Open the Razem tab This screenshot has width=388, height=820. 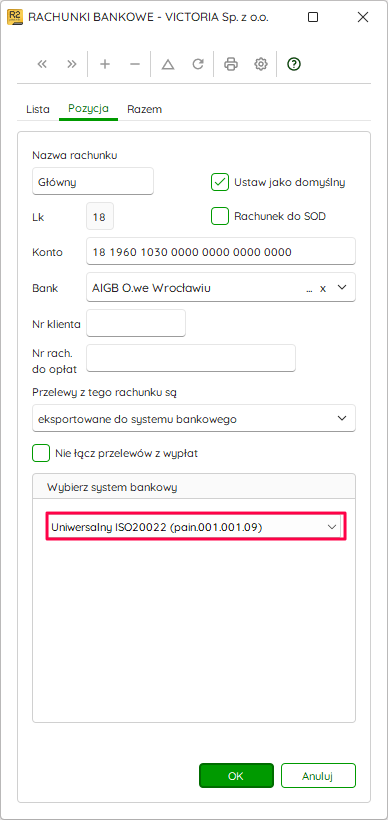pyautogui.click(x=144, y=109)
